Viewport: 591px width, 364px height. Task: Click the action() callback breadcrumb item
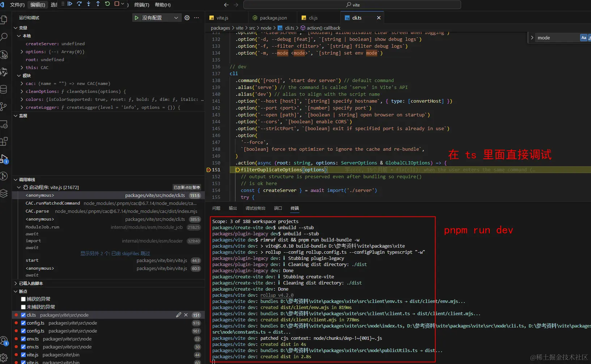click(x=320, y=28)
